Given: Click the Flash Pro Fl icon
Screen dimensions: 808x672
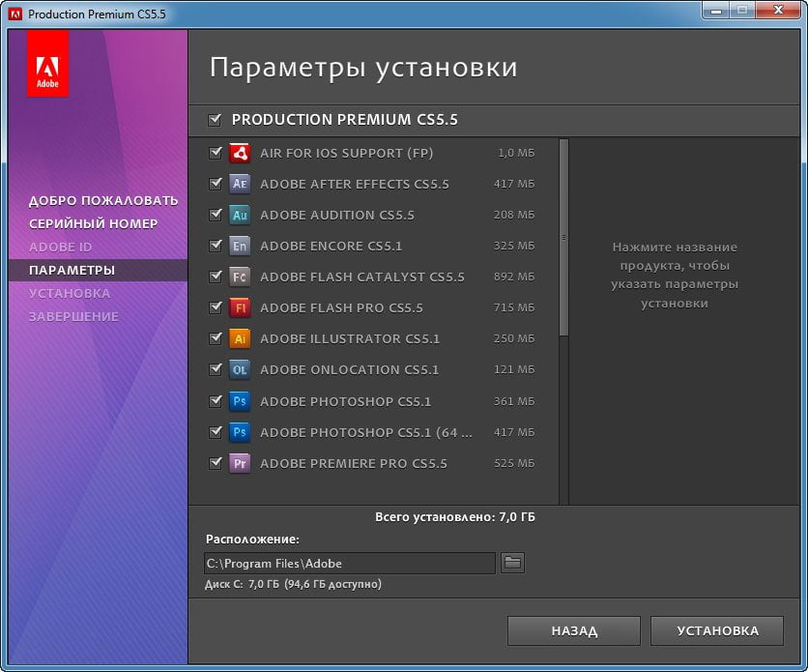Looking at the screenshot, I should (240, 307).
